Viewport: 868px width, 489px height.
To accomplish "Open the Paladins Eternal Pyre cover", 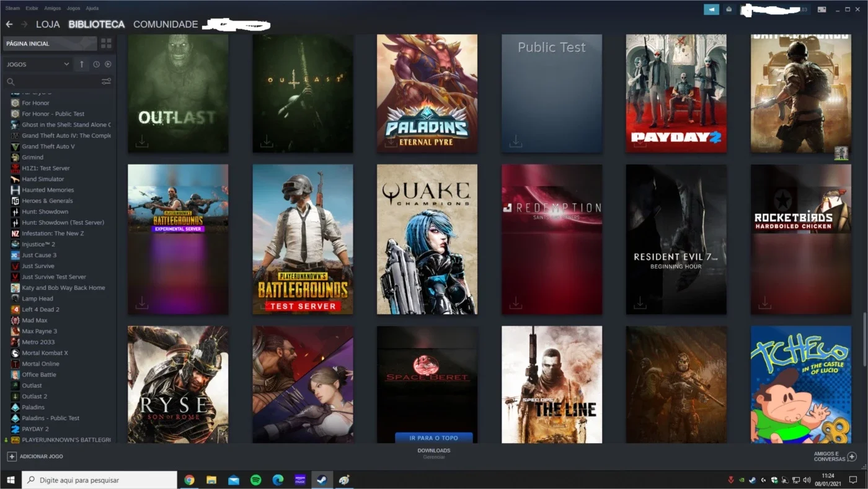I will click(427, 93).
